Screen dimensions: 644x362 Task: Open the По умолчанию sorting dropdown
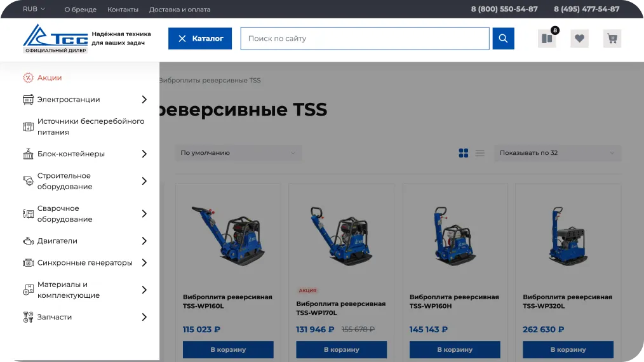(239, 153)
